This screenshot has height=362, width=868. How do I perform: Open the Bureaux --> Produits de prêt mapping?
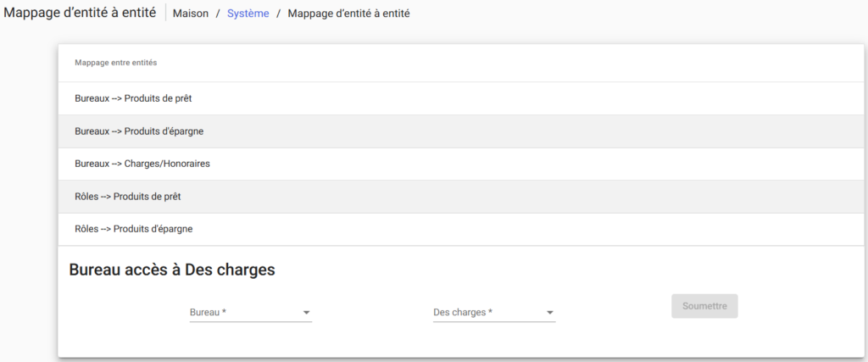(x=133, y=98)
